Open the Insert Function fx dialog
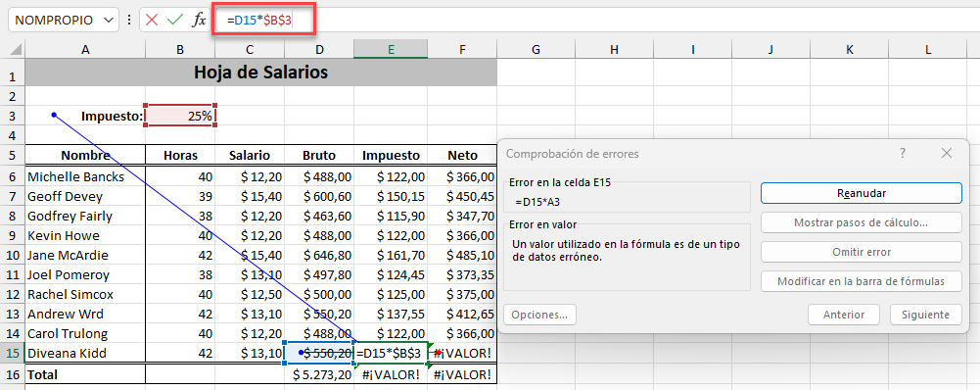 pos(199,20)
